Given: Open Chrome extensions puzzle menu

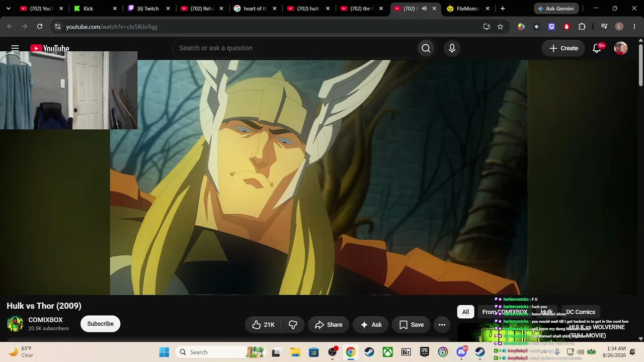Looking at the screenshot, I should coord(582,27).
